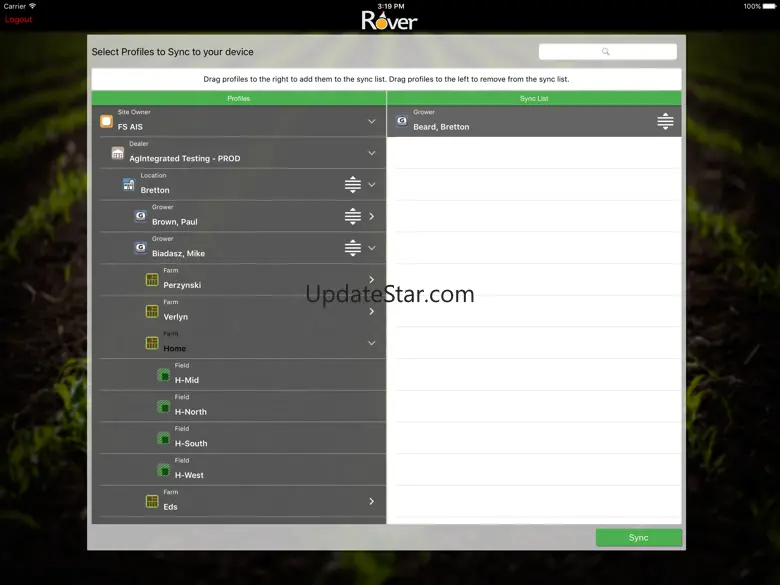Collapse the FS AIS site owner row
The image size is (780, 585).
(x=372, y=121)
